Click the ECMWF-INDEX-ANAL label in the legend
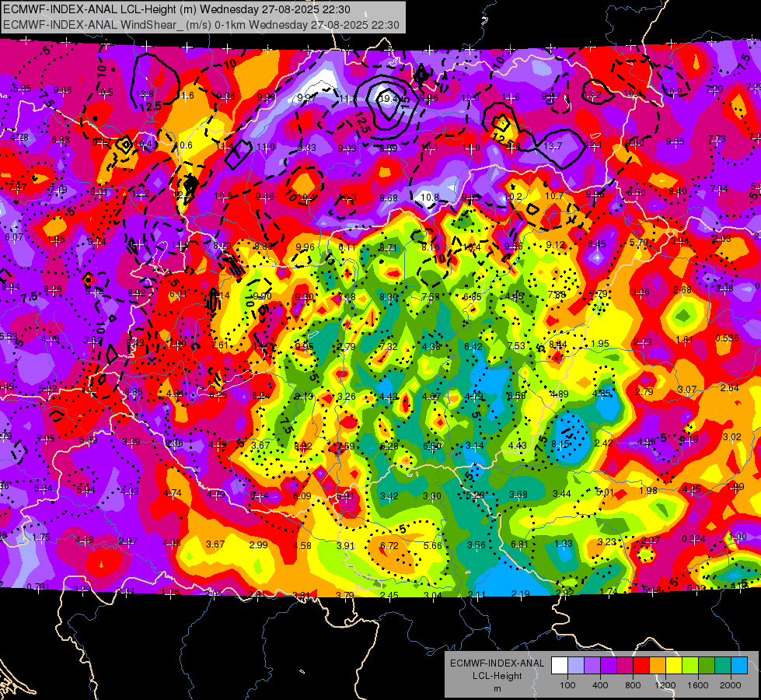 click(x=497, y=663)
